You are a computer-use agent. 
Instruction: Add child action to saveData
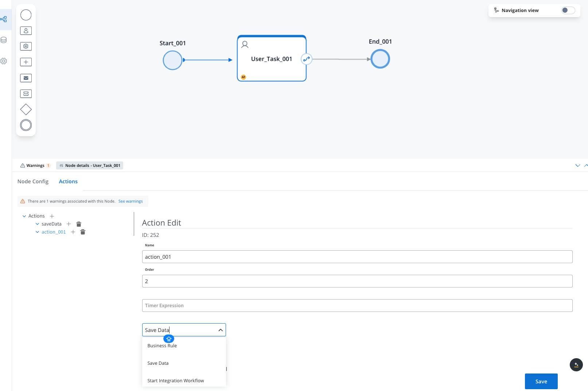(69, 224)
